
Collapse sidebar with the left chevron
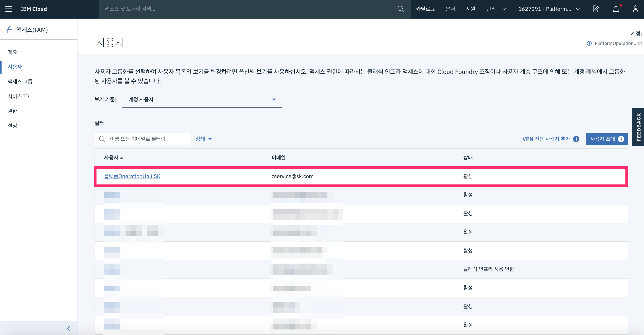(69, 328)
